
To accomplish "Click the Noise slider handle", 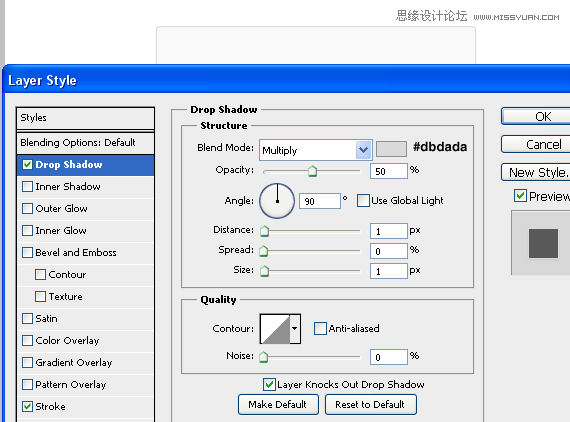I will (x=264, y=357).
